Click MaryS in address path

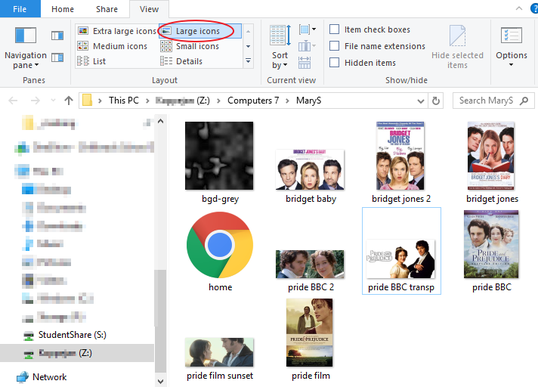point(309,101)
